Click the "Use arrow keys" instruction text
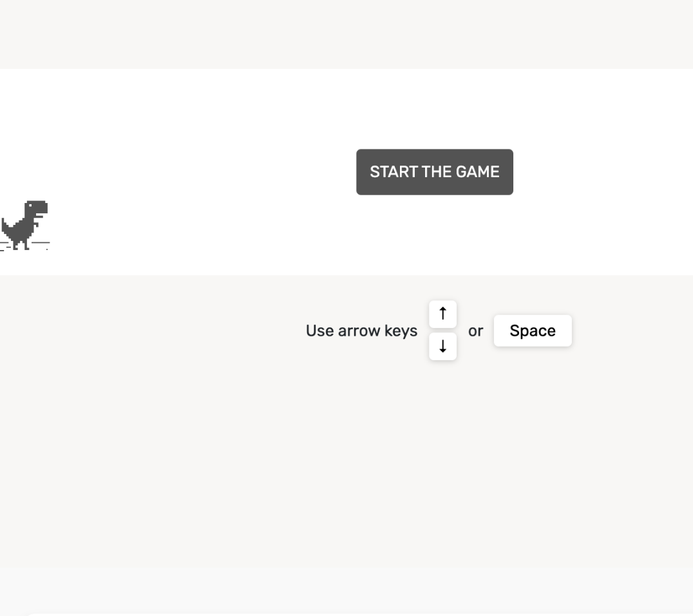The width and height of the screenshot is (693, 616). [361, 331]
